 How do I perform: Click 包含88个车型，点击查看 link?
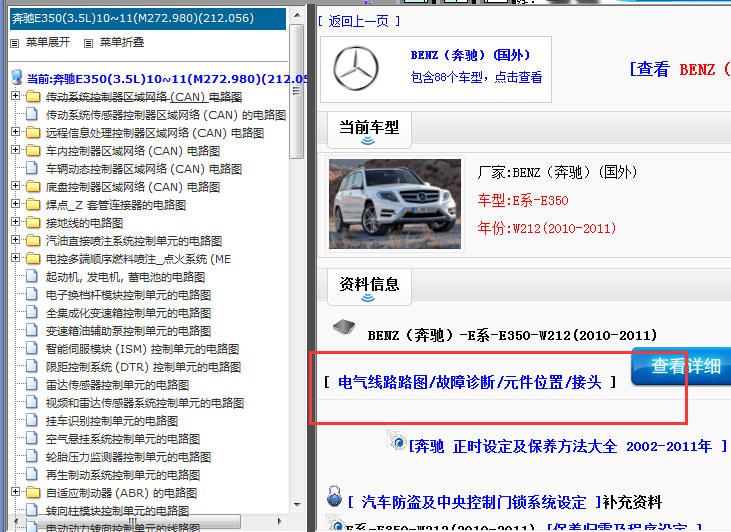coord(476,77)
